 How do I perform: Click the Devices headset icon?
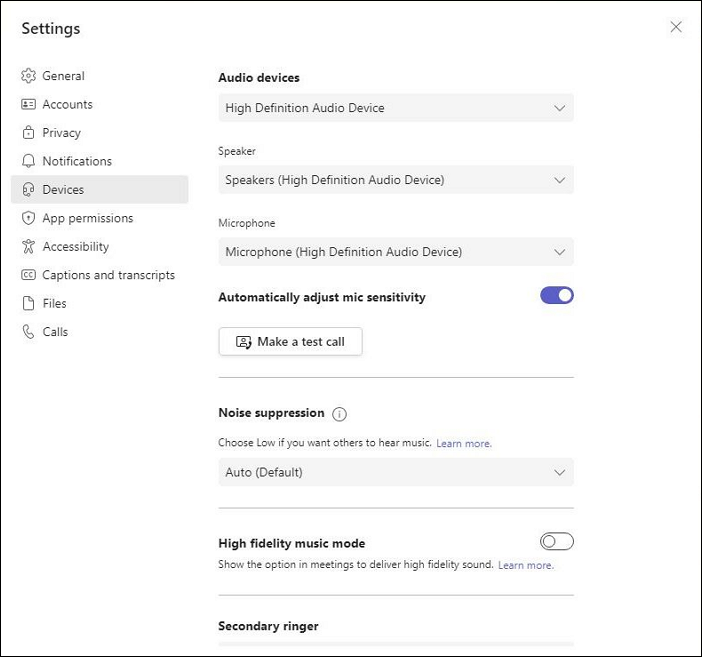[28, 189]
